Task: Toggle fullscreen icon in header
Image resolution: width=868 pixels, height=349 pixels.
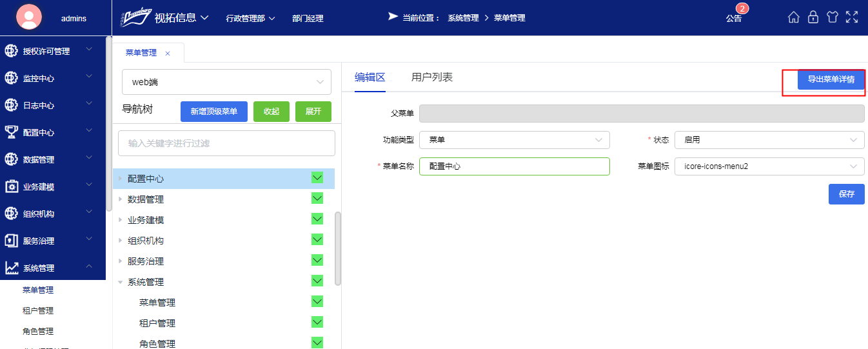Action: pyautogui.click(x=852, y=17)
